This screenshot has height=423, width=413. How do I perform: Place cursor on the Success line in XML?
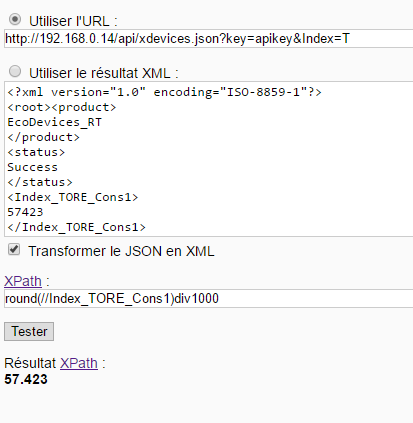(32, 167)
